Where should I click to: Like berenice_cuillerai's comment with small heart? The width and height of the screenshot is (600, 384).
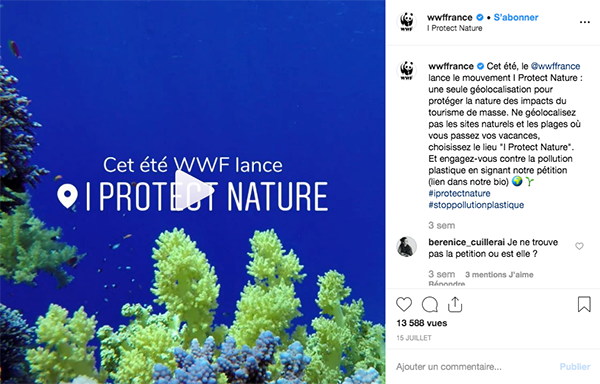click(x=579, y=246)
